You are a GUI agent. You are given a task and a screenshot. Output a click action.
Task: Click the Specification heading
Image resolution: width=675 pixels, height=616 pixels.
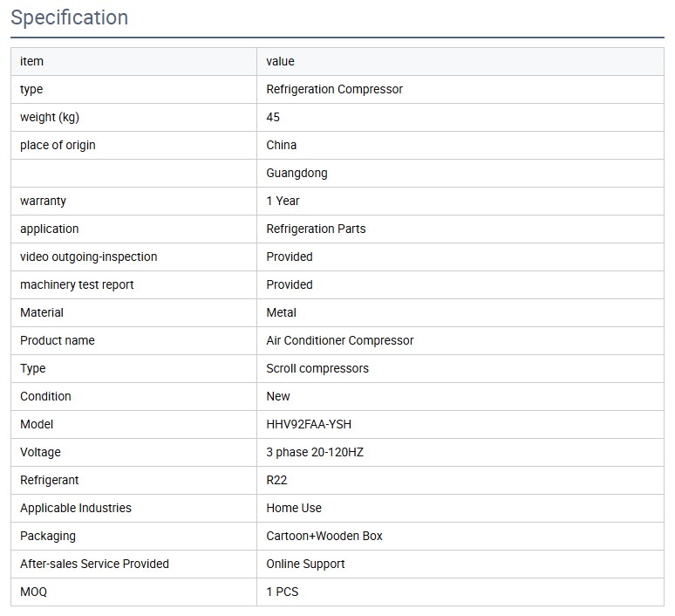click(x=69, y=17)
